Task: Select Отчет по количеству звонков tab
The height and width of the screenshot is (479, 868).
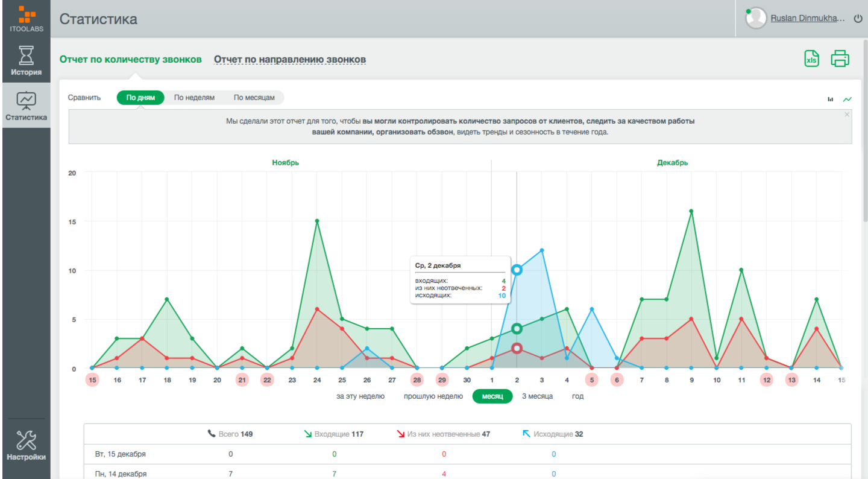Action: [x=130, y=59]
